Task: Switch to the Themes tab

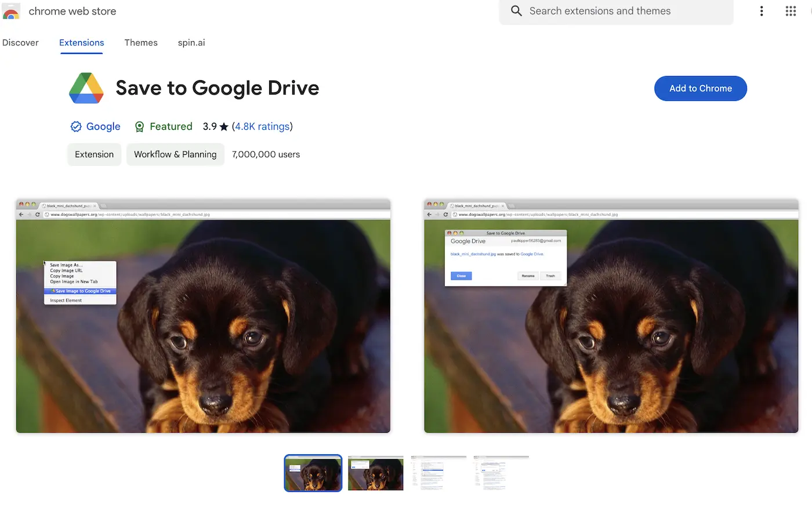Action: (x=141, y=42)
